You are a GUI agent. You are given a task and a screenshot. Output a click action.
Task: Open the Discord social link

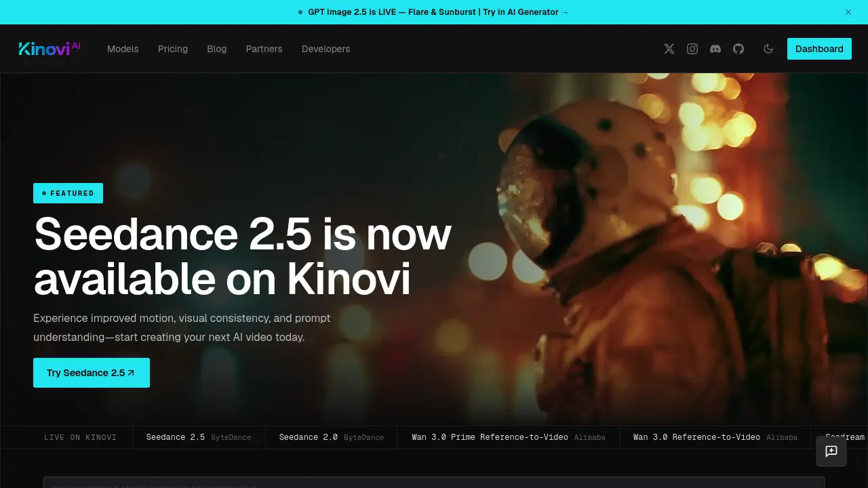pos(715,49)
